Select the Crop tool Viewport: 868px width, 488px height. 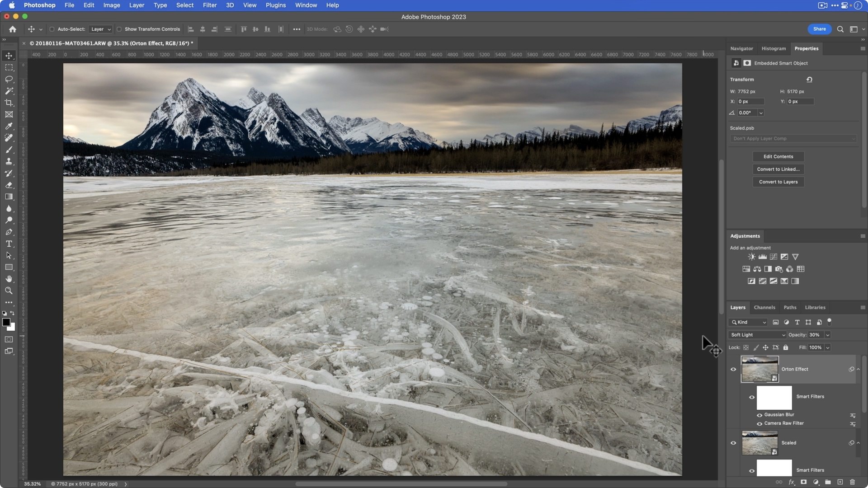[x=9, y=103]
